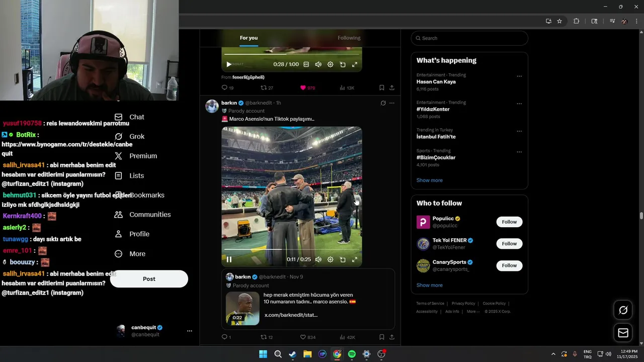Open picture-in-picture on Marco Asensio video

coord(343,259)
